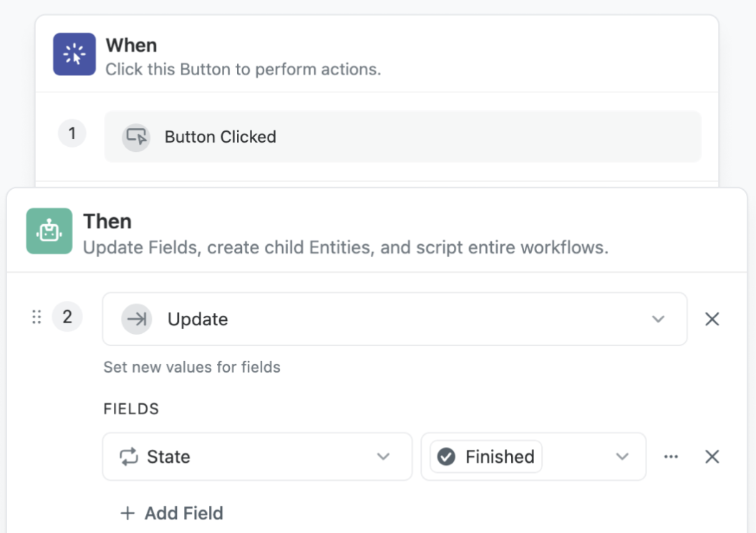Open the Finished value dropdown chevron

622,456
